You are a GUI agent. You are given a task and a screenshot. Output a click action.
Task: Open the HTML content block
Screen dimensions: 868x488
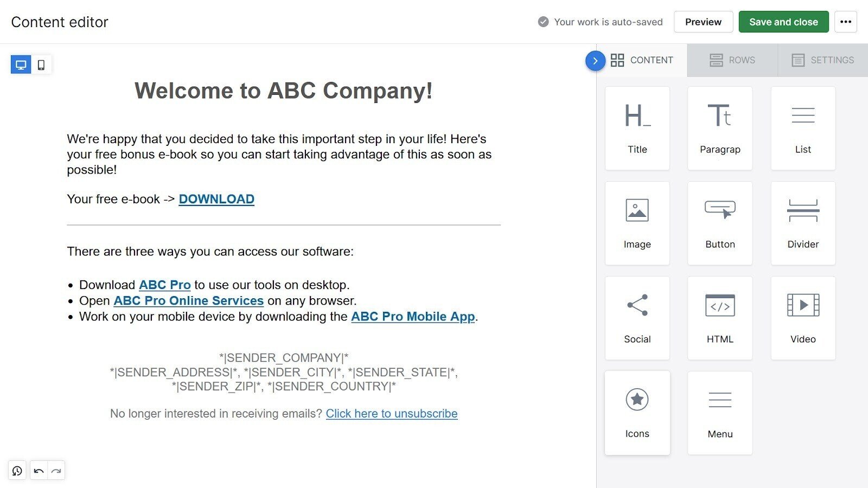coord(720,317)
